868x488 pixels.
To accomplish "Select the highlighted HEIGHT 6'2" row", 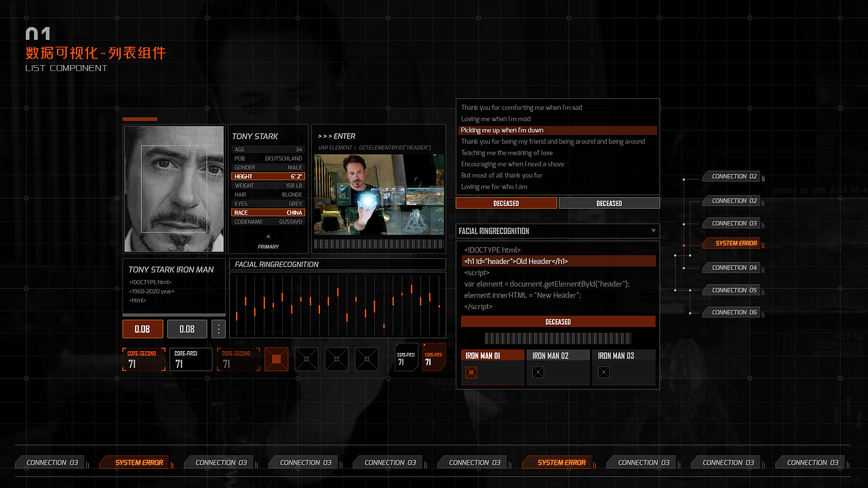I will tap(269, 176).
